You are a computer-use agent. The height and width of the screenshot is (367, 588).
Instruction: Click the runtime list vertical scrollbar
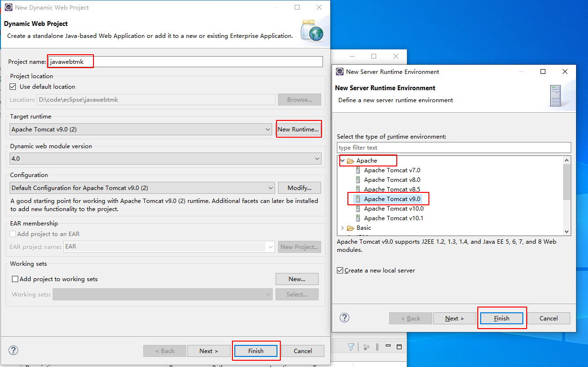(x=567, y=182)
